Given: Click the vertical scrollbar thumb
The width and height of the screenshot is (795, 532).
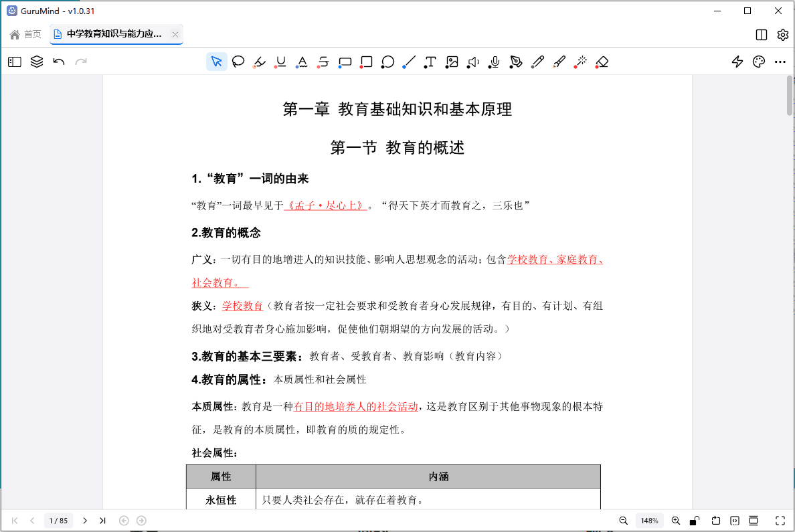Looking at the screenshot, I should (790, 96).
